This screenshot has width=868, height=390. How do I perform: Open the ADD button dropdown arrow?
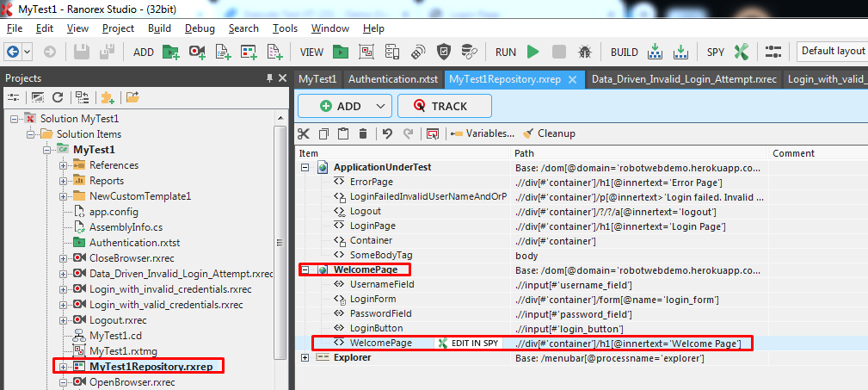pos(379,106)
